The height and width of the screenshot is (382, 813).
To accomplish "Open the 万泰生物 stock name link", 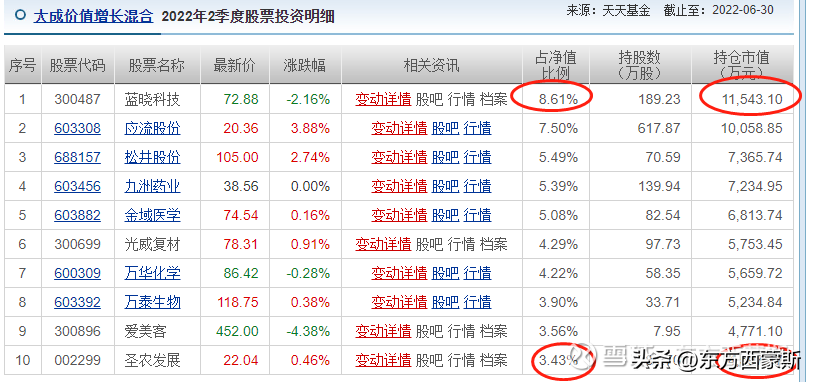I will (x=152, y=302).
